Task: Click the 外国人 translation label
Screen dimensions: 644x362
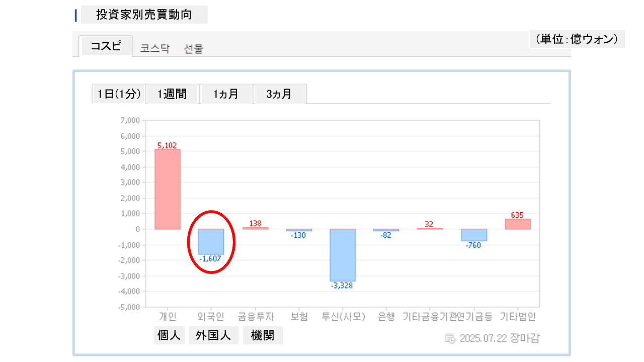Action: click(213, 335)
